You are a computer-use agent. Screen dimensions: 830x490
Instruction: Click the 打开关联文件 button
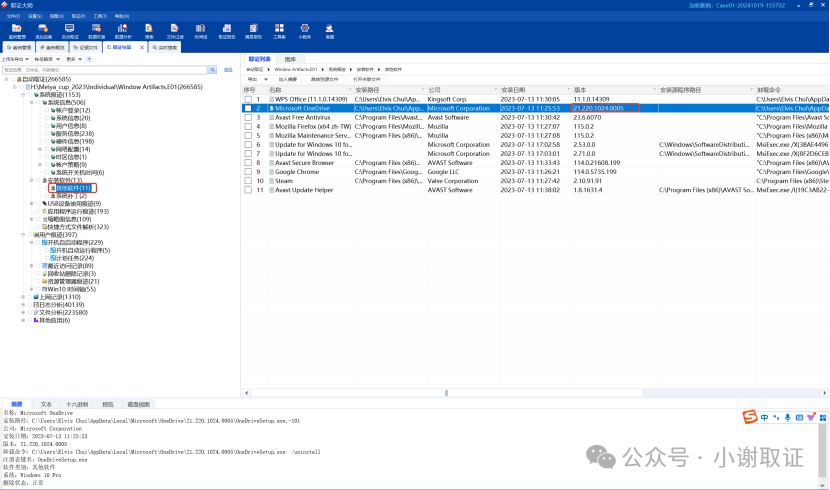click(366, 79)
